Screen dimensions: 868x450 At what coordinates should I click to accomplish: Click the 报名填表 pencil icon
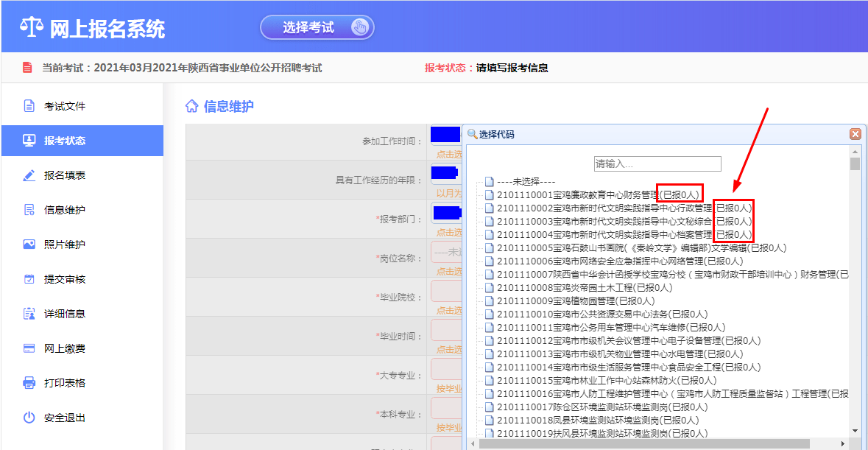pos(29,175)
